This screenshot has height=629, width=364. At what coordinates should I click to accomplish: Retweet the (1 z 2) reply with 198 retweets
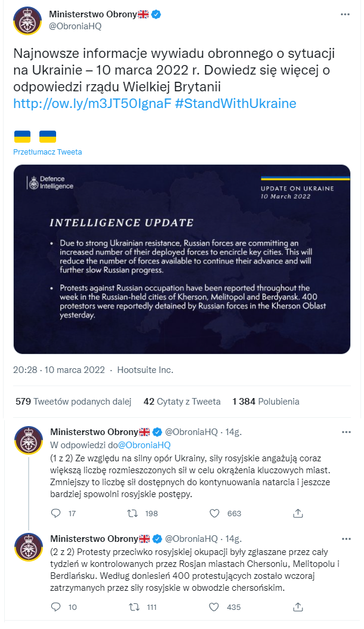[134, 513]
